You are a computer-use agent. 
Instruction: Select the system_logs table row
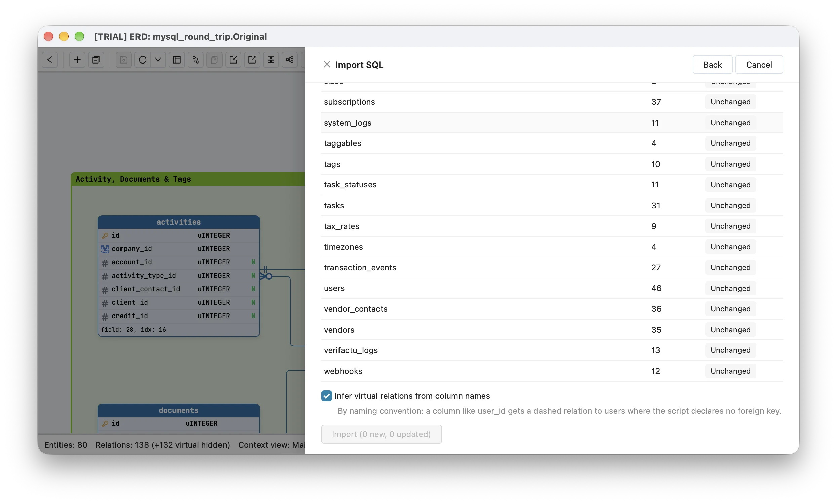coord(552,123)
